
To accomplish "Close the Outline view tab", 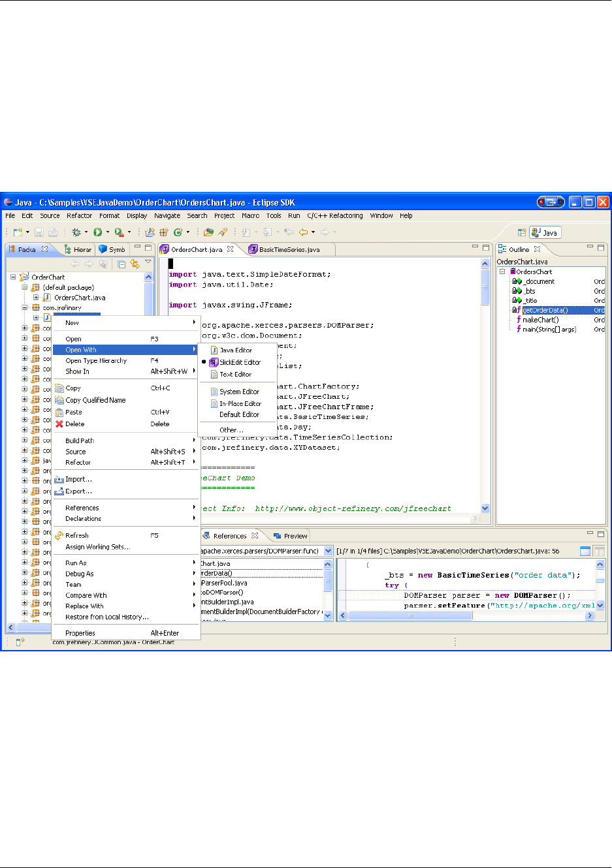I will (537, 249).
